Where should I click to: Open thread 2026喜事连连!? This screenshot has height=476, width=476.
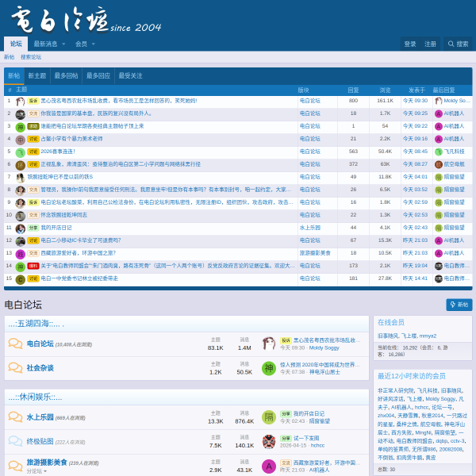tap(58, 152)
